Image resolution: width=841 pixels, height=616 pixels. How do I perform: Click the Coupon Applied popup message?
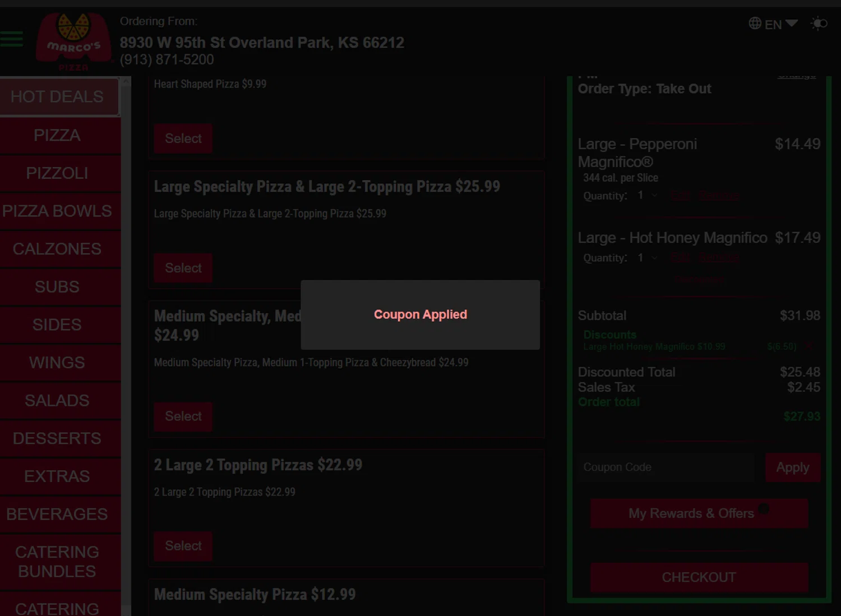click(x=420, y=314)
